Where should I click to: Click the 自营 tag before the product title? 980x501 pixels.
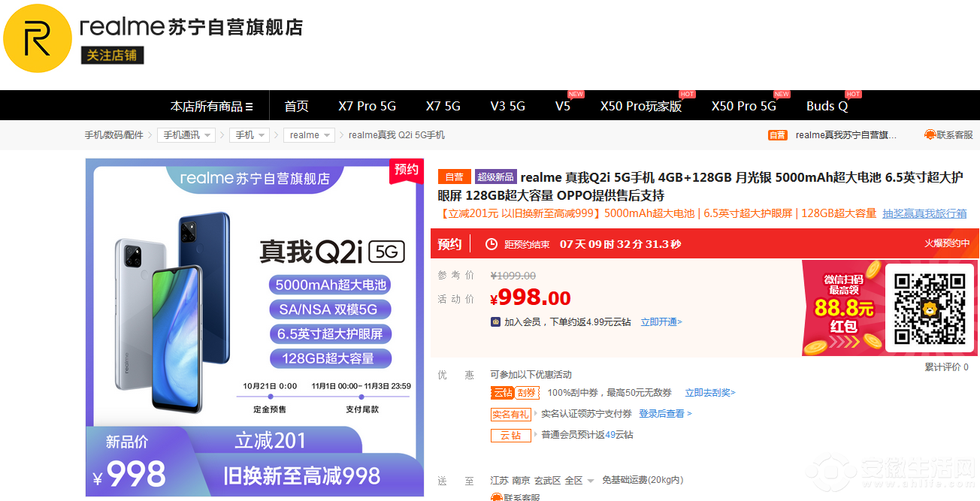point(455,177)
